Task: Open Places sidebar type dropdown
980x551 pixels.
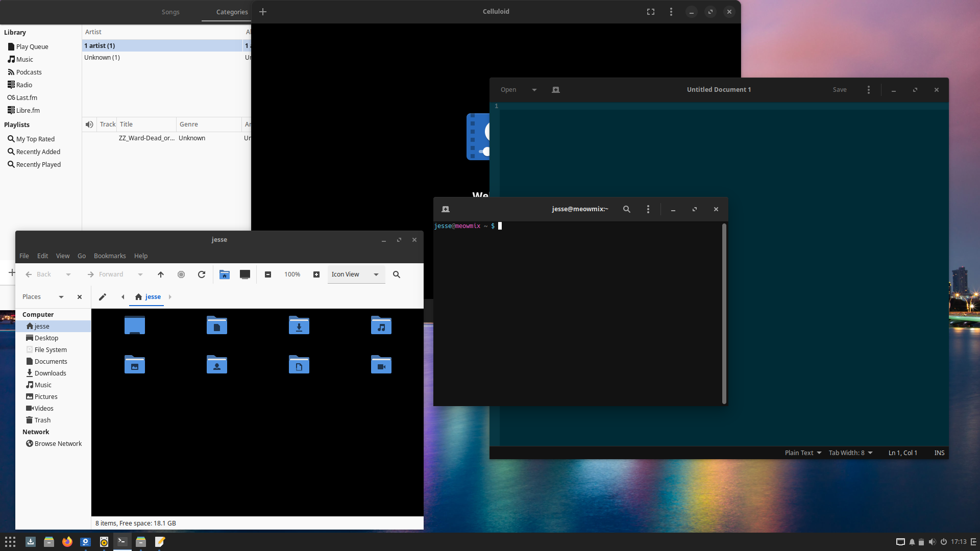Action: click(43, 297)
